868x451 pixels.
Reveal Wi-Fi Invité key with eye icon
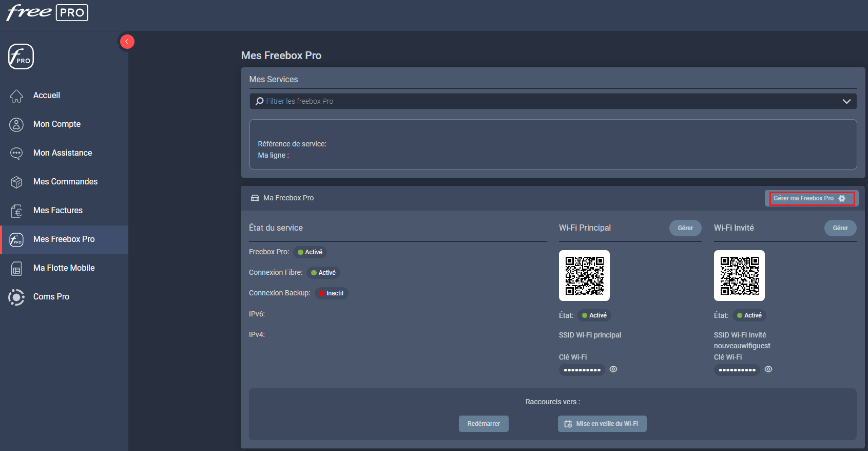768,369
